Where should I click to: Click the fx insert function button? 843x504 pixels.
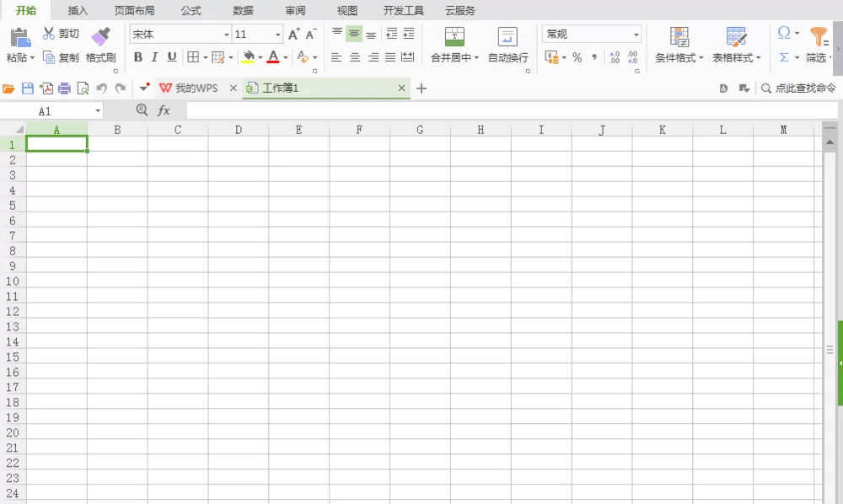[x=164, y=110]
